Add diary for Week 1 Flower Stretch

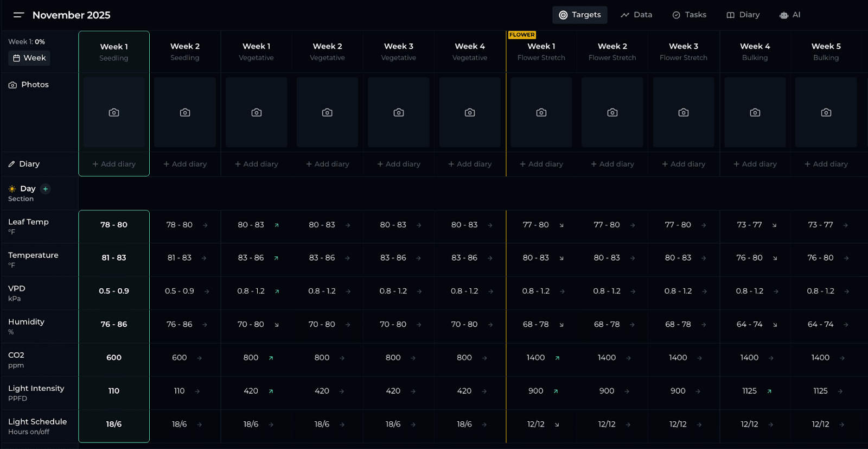[x=541, y=164]
